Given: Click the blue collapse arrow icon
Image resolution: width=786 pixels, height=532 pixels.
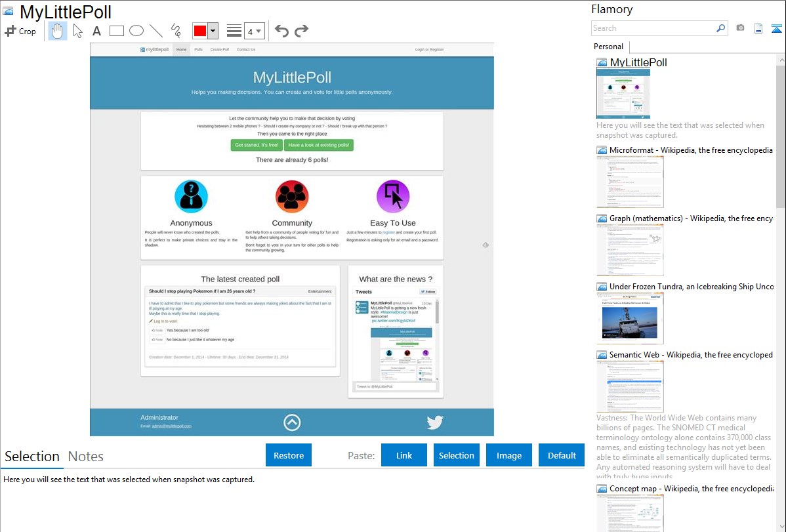Looking at the screenshot, I should coord(776,28).
